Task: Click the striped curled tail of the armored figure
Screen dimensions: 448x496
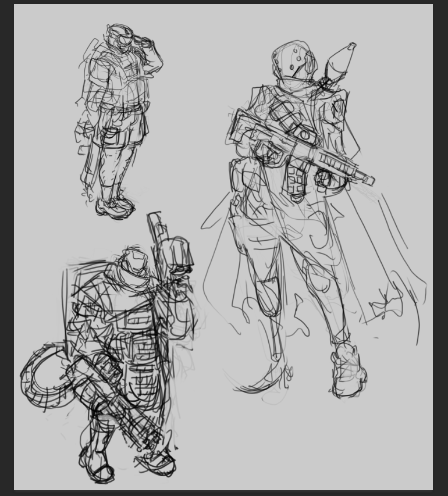Action: 48,376
